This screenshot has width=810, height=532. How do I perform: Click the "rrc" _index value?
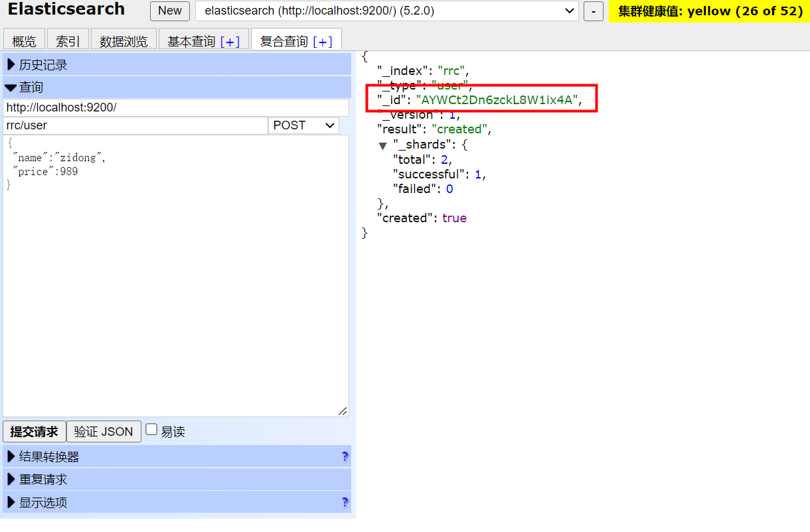tap(451, 71)
